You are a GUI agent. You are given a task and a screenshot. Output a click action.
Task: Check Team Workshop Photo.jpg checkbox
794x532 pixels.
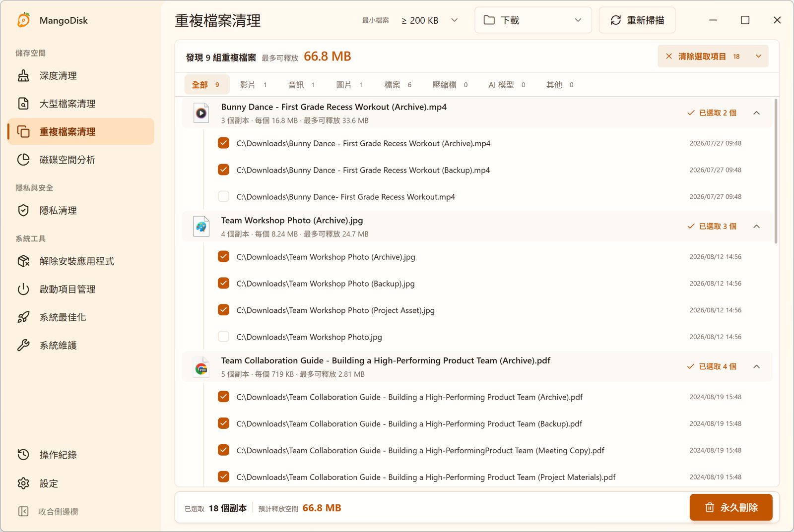tap(224, 337)
